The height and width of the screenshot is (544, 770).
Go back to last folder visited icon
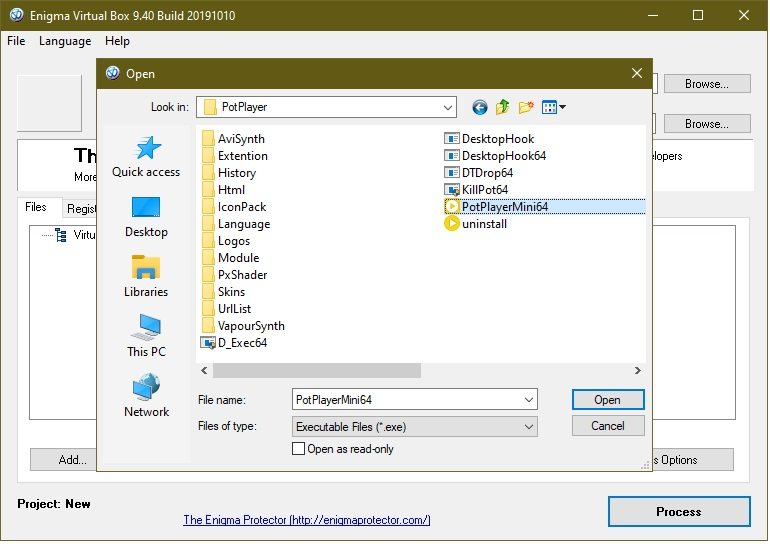point(479,107)
